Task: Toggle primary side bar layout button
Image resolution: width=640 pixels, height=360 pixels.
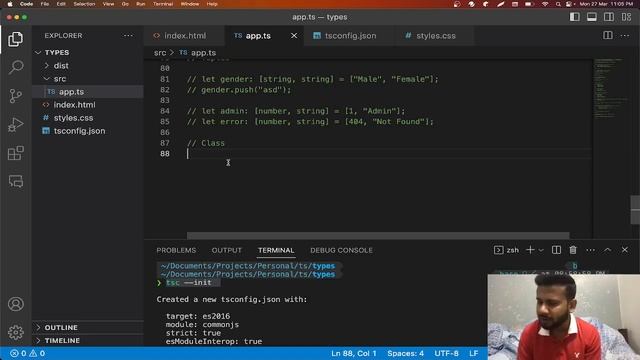Action: tap(575, 17)
